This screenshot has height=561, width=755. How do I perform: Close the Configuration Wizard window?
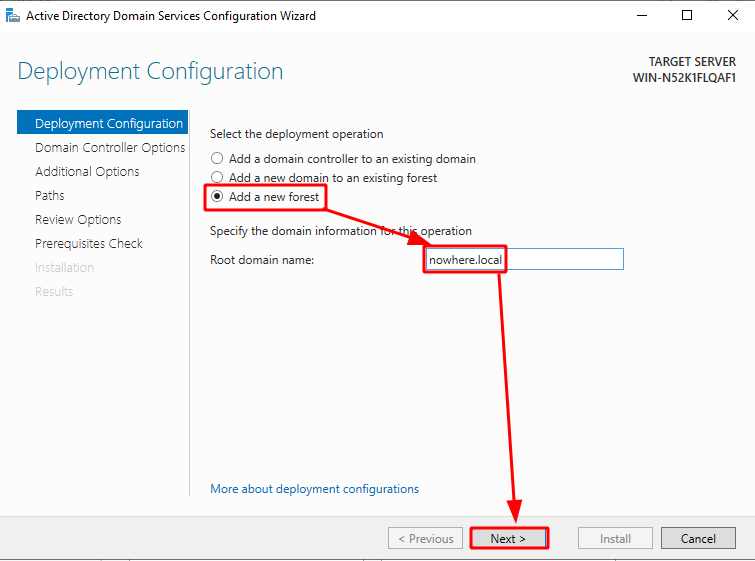point(733,15)
